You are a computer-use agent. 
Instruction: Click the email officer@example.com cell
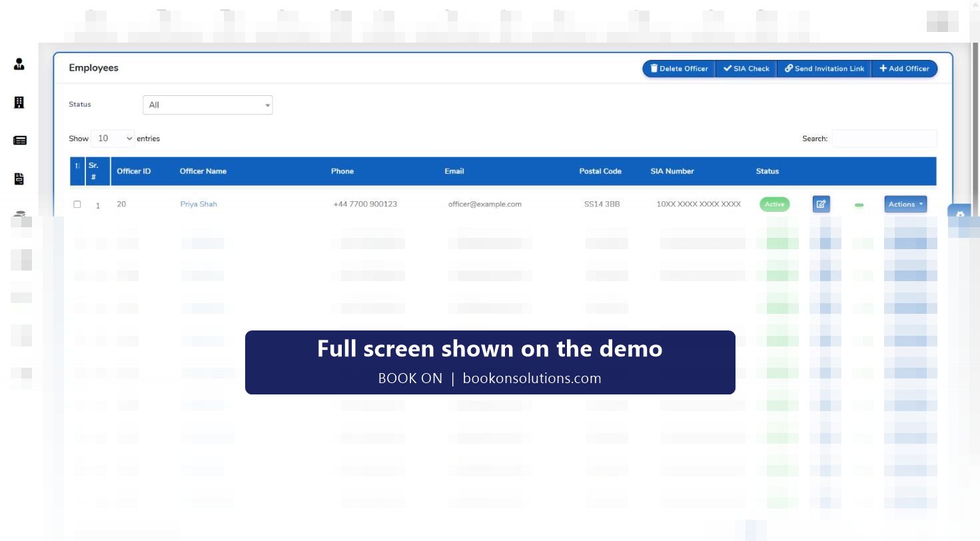pyautogui.click(x=485, y=204)
